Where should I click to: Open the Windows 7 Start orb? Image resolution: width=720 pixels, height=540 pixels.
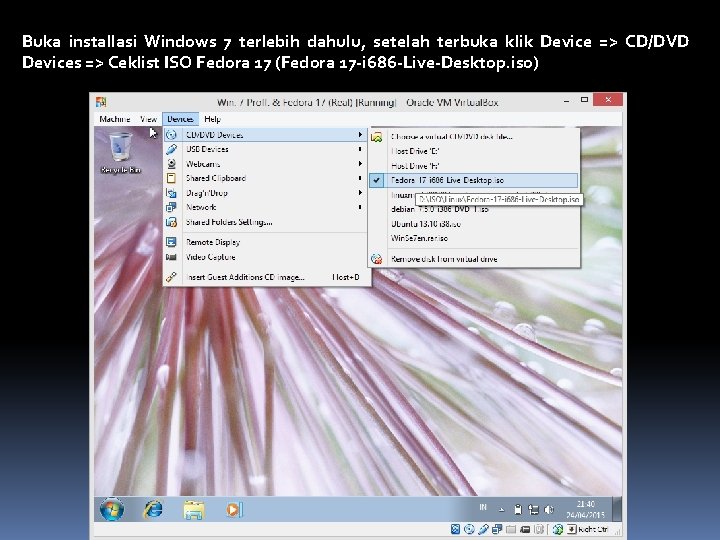[112, 509]
